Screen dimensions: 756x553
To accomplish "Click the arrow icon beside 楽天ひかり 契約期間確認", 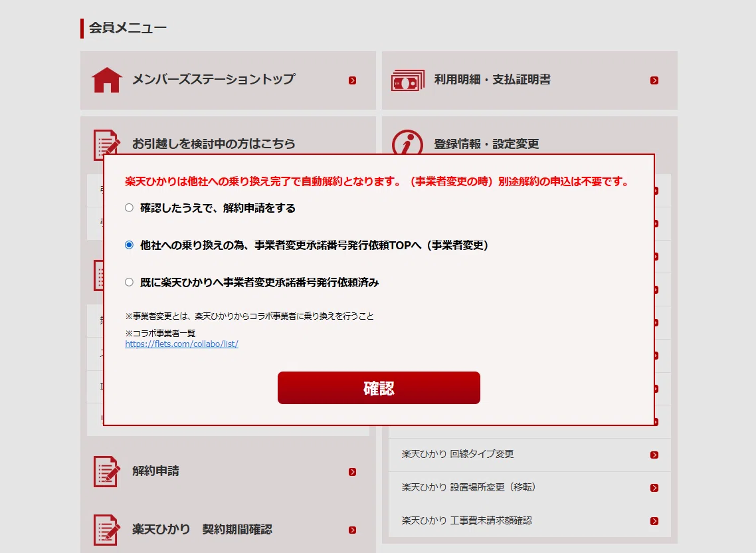I will pyautogui.click(x=353, y=530).
